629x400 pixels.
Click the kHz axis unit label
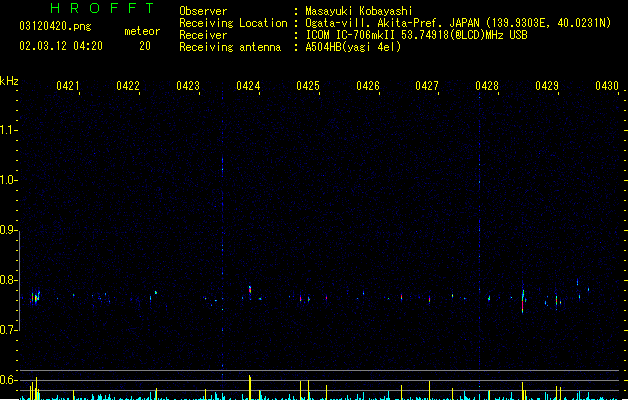click(x=9, y=81)
